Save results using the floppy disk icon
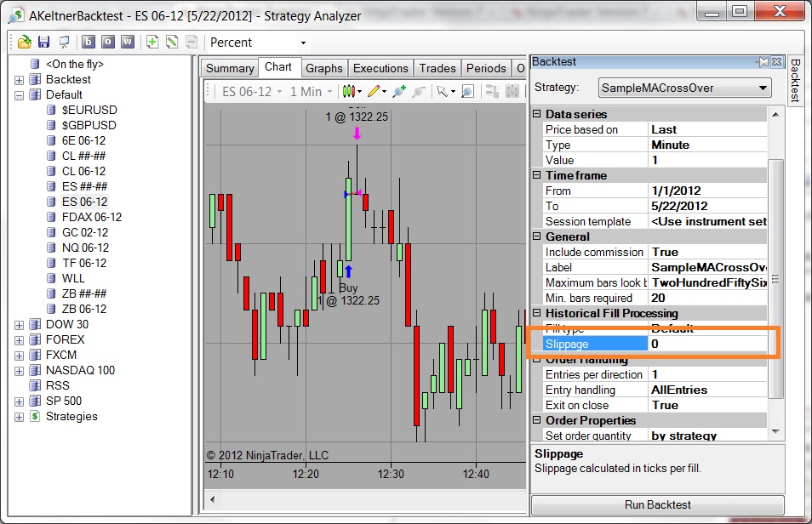812x524 pixels. pos(44,43)
